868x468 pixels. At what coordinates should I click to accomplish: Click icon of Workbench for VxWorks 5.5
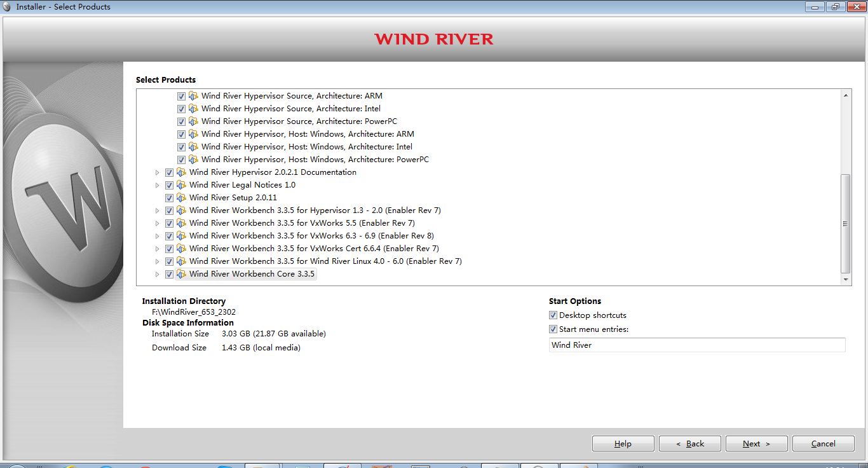coord(181,223)
